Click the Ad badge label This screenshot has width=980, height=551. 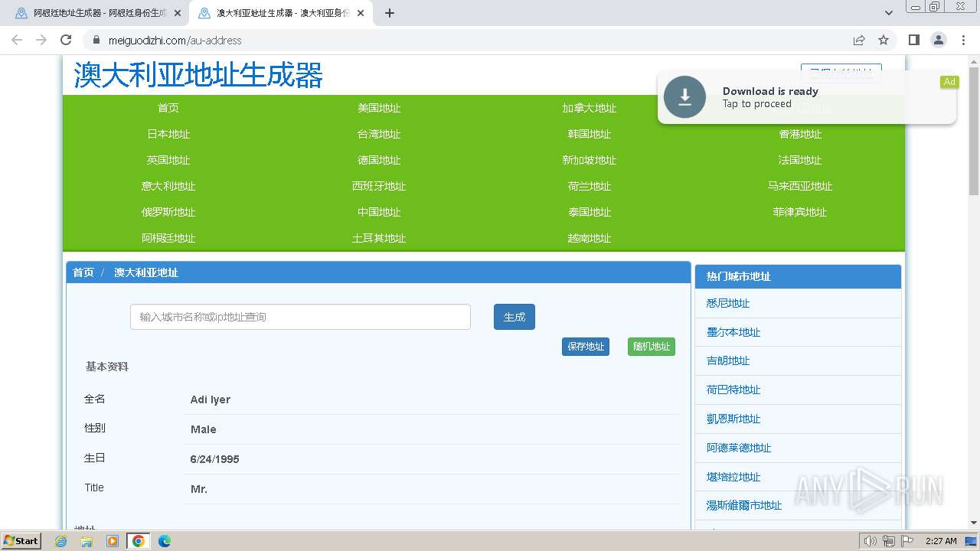click(x=949, y=82)
